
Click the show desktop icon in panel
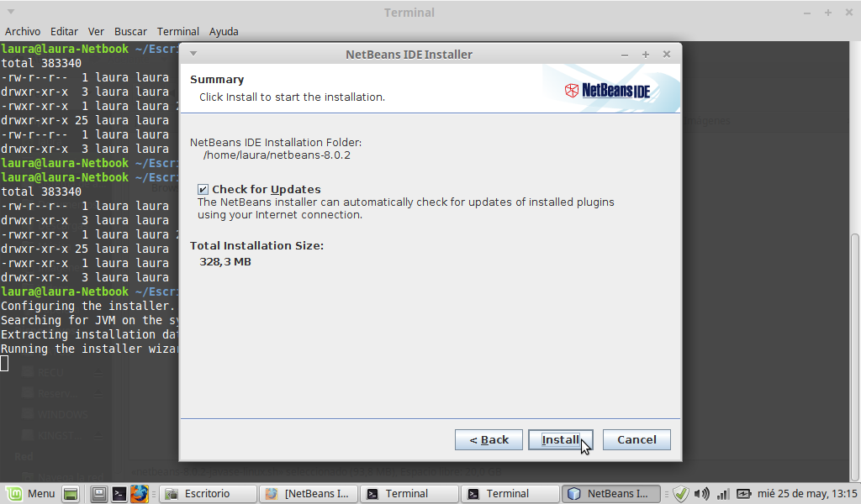[x=71, y=494]
